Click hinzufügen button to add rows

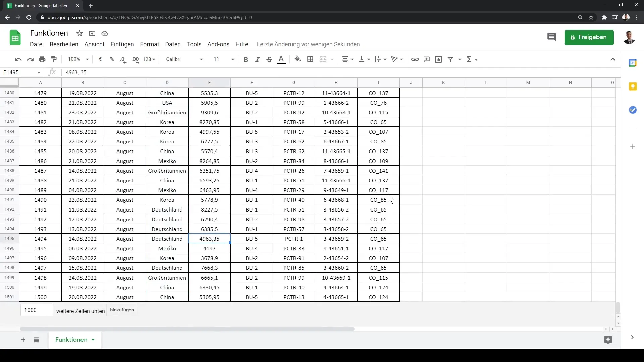tap(122, 310)
